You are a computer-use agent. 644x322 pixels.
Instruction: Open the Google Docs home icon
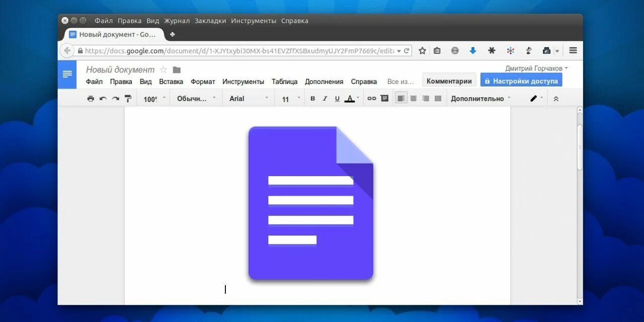(x=67, y=74)
